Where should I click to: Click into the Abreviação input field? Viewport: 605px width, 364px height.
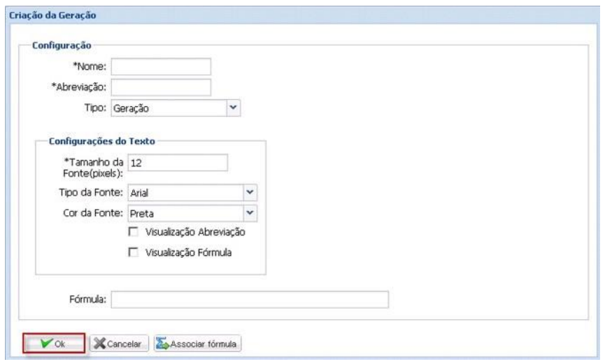click(161, 87)
